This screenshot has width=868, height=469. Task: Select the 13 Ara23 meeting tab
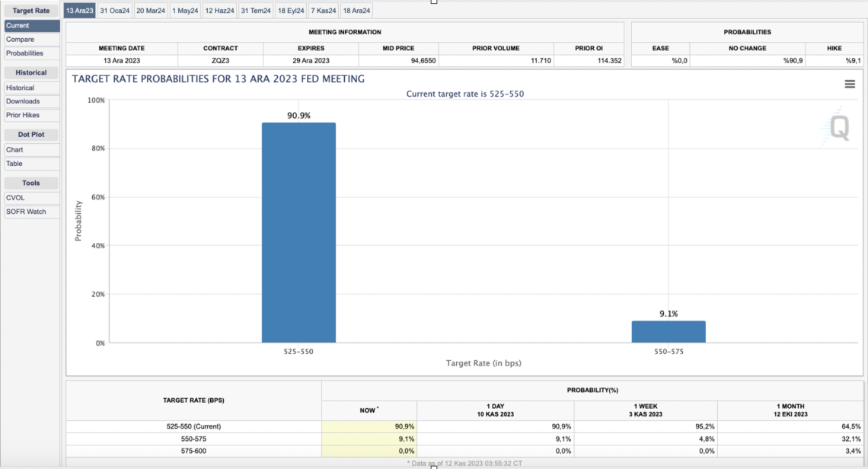(x=80, y=11)
